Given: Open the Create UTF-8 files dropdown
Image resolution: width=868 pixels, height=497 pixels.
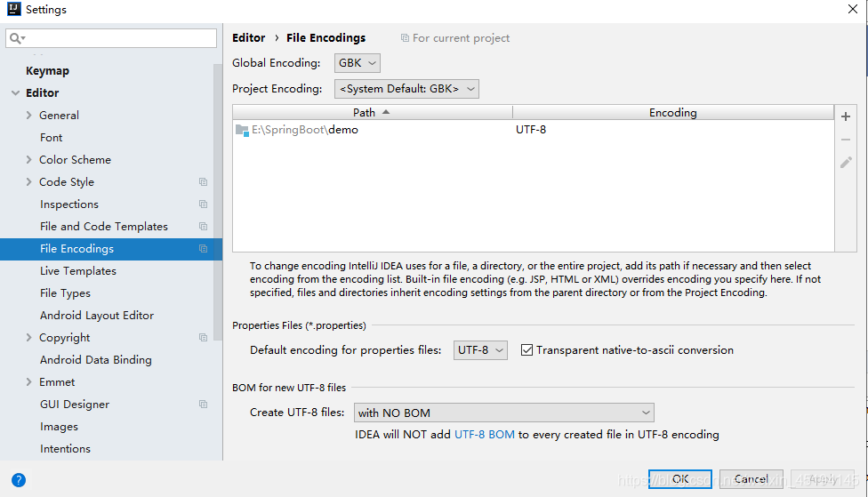Looking at the screenshot, I should tap(503, 413).
